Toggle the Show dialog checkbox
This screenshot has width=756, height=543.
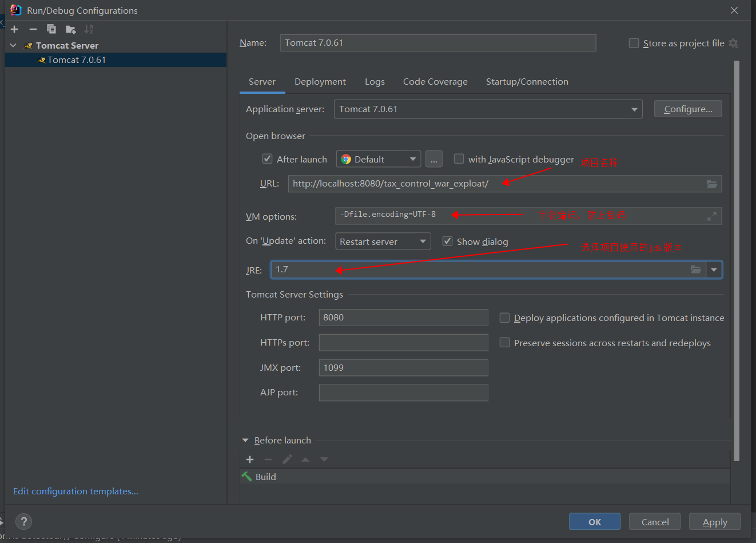click(x=447, y=241)
